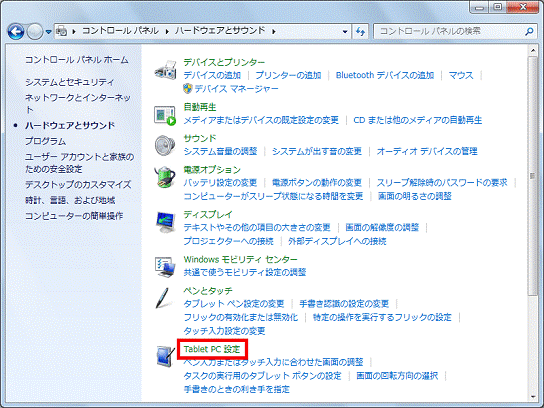Click the shield icon beside デバイス マネージャー
Image resolution: width=544 pixels, height=408 pixels.
point(188,89)
